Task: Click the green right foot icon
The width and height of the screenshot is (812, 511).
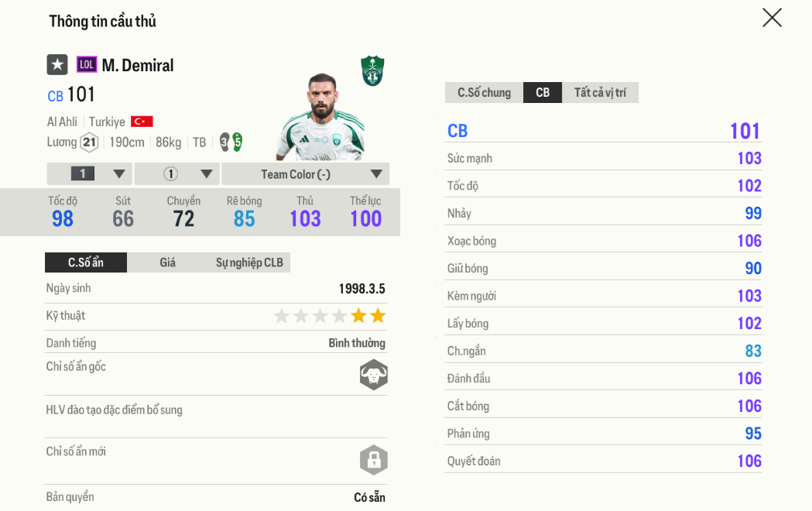Action: [238, 142]
